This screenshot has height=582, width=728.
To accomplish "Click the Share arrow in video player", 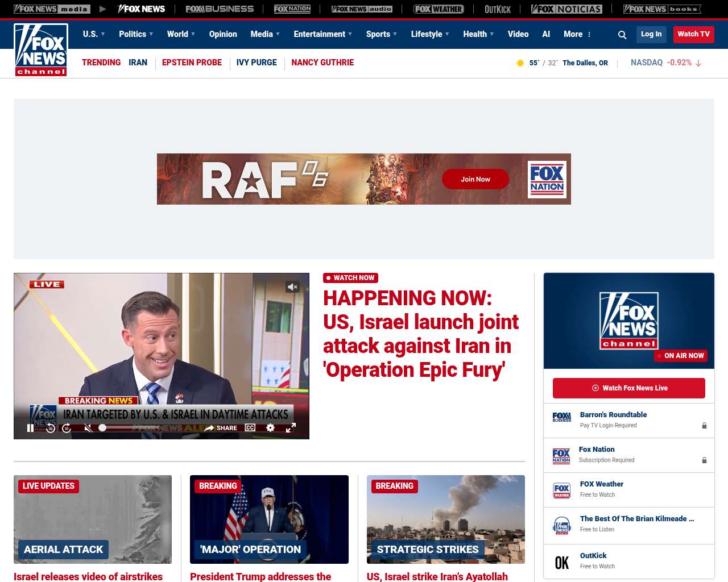I will click(x=221, y=428).
